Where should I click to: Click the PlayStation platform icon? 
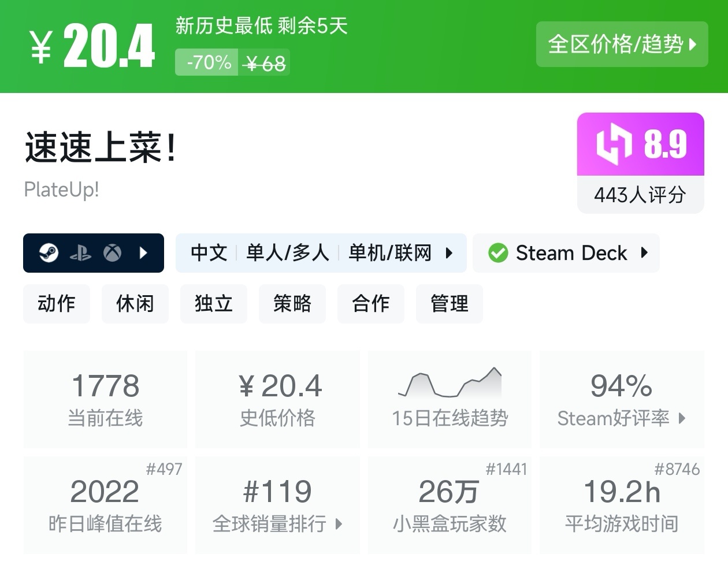[x=80, y=253]
